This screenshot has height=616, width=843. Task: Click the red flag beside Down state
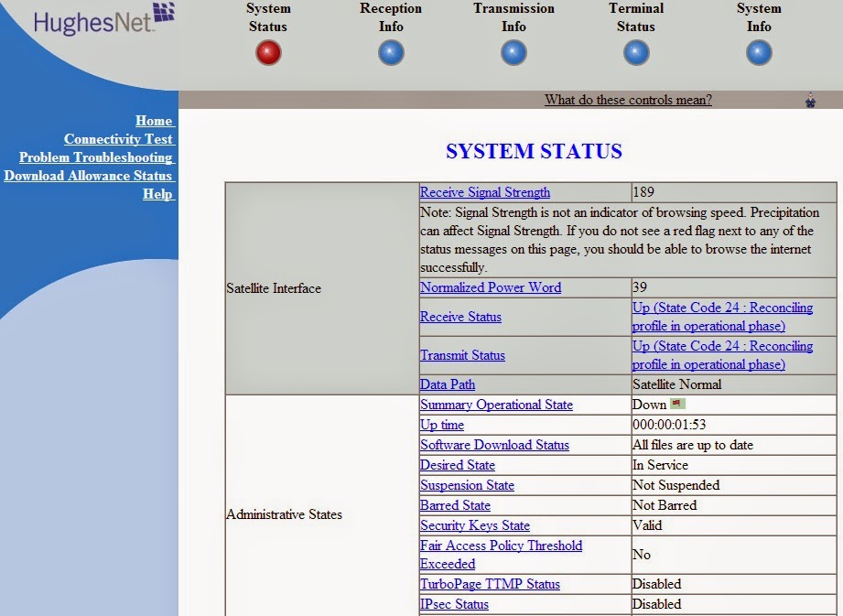coord(677,403)
